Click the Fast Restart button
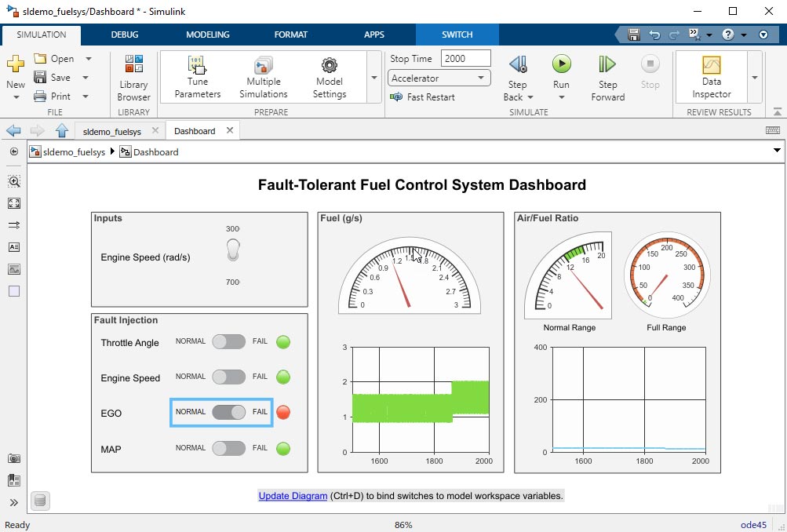The image size is (787, 532). [x=422, y=97]
